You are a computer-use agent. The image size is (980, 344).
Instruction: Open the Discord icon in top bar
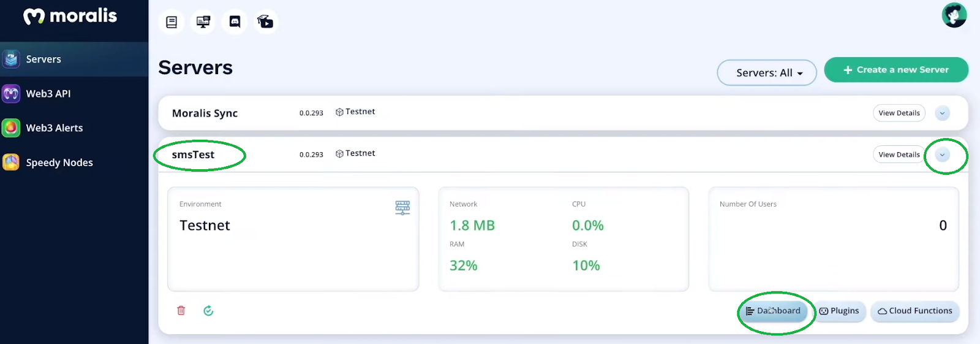click(235, 22)
